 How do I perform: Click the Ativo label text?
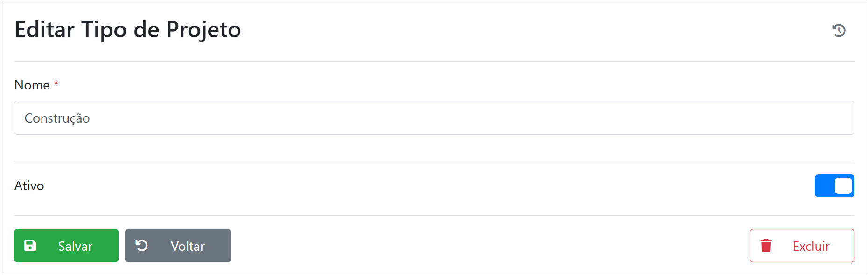click(x=29, y=186)
